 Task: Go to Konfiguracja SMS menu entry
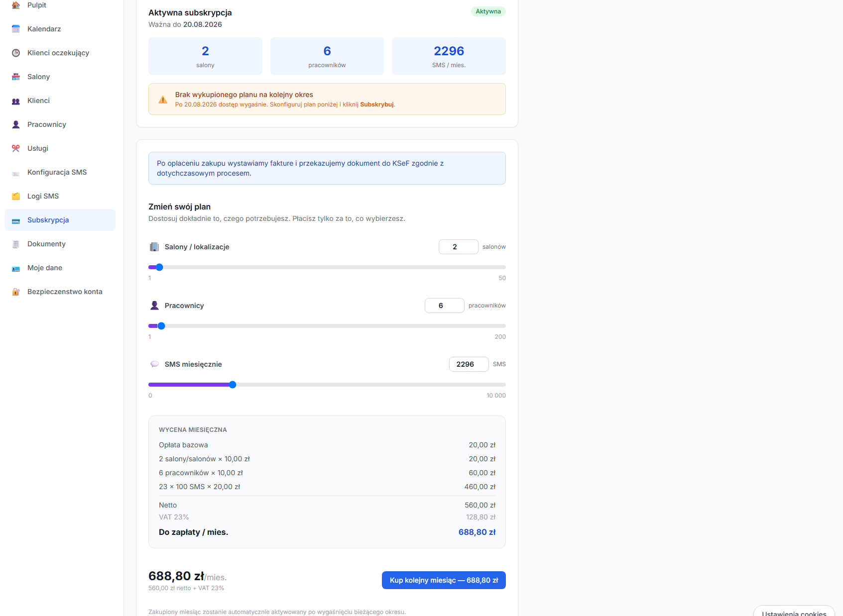coord(60,172)
